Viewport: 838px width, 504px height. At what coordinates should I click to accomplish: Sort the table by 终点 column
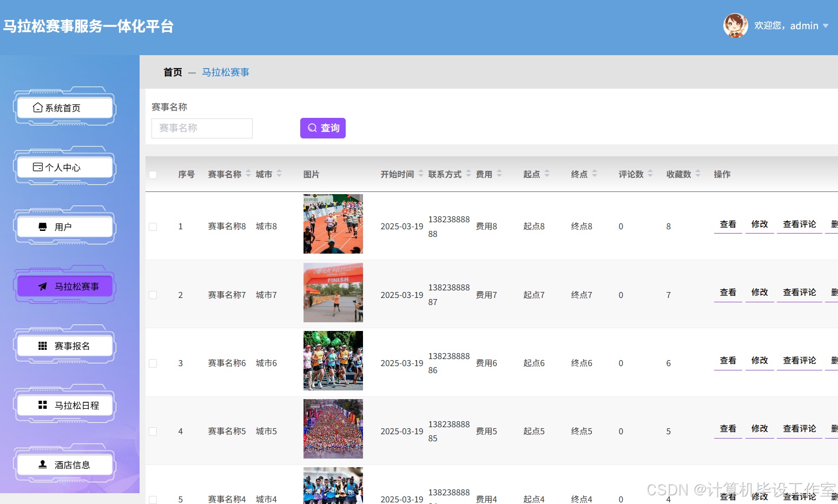[595, 174]
